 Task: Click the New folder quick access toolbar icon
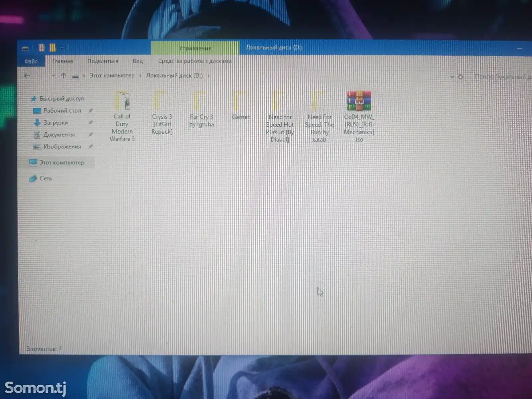(53, 48)
